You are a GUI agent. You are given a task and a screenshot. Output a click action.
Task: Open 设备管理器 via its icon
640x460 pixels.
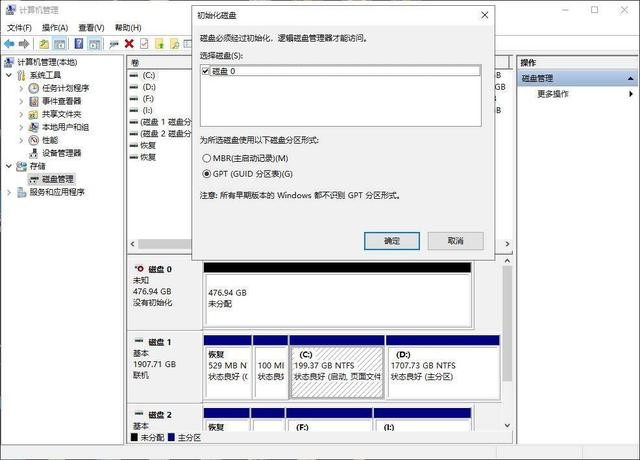tap(33, 153)
